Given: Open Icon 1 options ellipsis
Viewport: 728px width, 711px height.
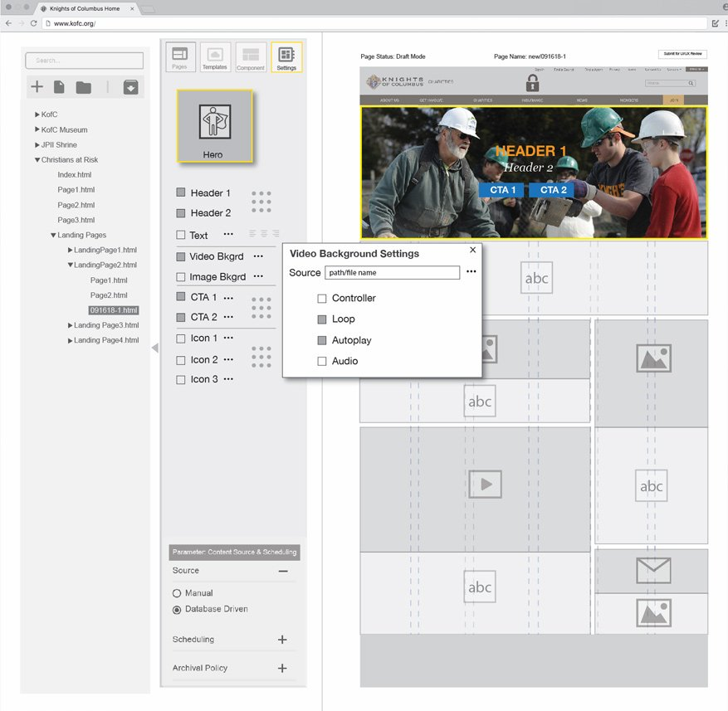Looking at the screenshot, I should [x=228, y=338].
